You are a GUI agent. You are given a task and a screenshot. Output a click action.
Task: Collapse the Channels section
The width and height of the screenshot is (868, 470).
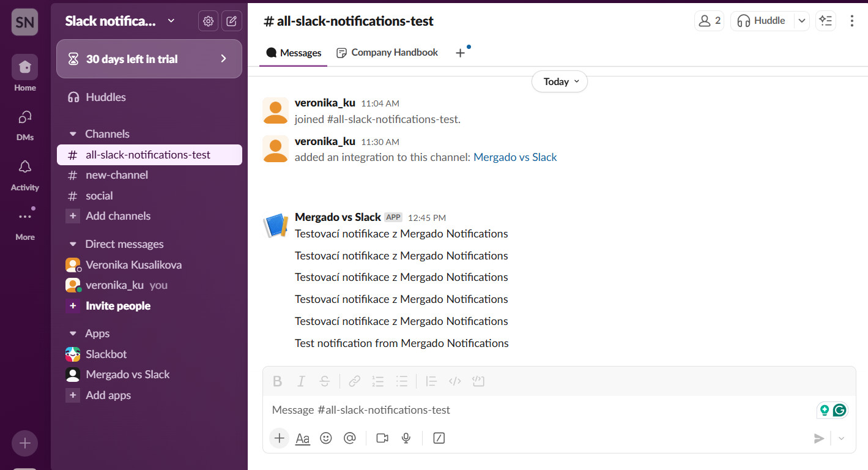coord(73,134)
